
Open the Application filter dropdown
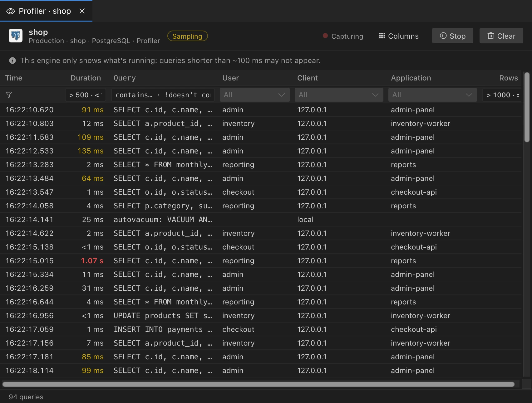pos(433,95)
